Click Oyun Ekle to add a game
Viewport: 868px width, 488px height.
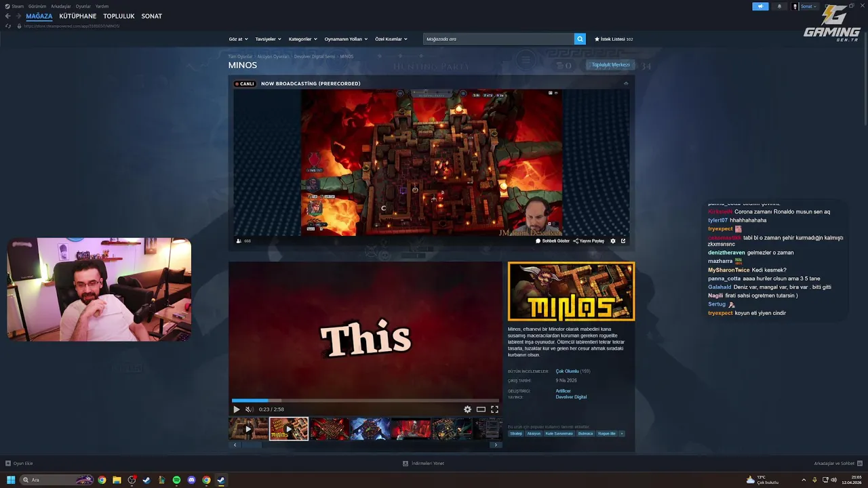(x=19, y=464)
